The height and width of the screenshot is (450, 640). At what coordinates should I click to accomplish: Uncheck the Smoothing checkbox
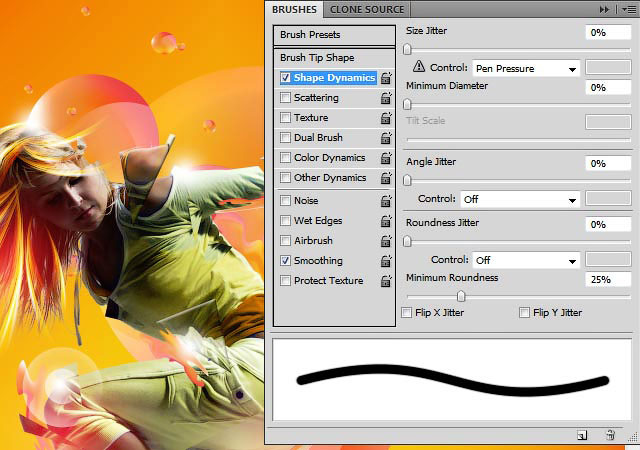(x=285, y=261)
